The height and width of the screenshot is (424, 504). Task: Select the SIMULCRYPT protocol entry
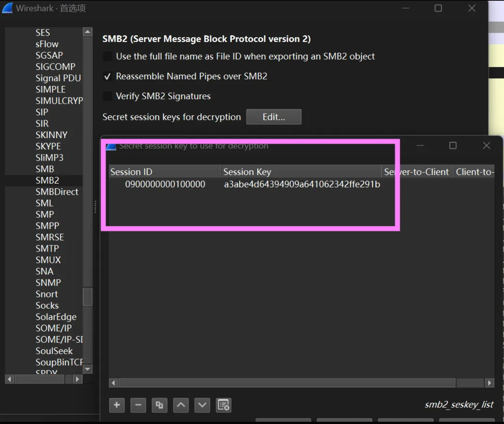(59, 101)
